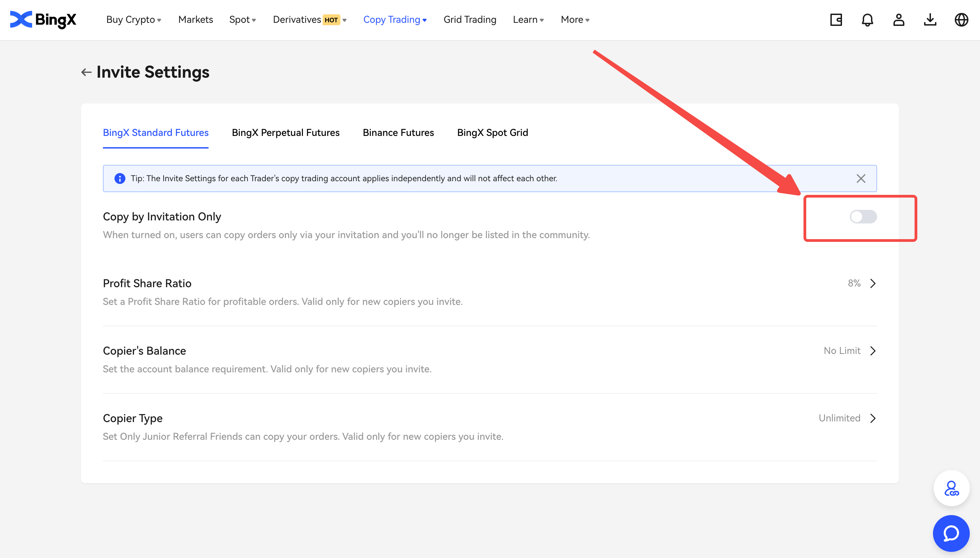Click the Copier's Balance label
This screenshot has width=980, height=558.
pos(144,351)
